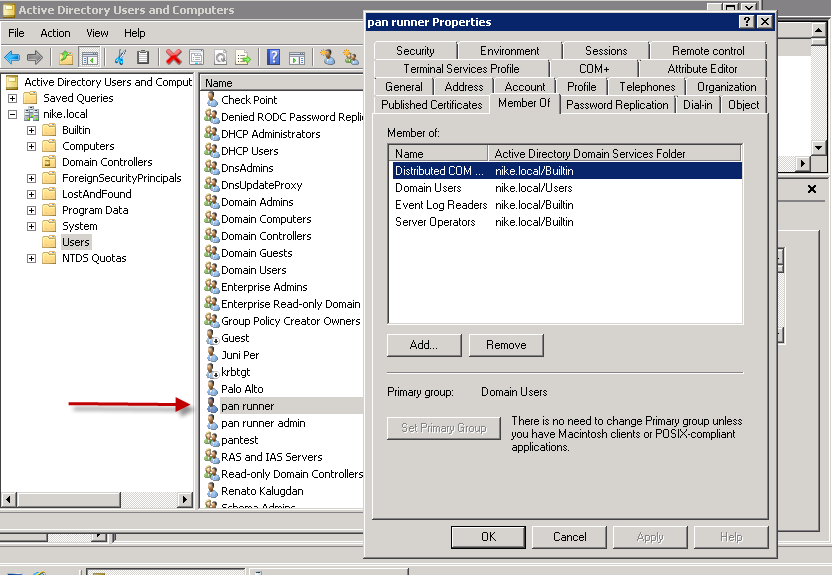Open the Attribute Editor tab
Screen dimensions: 832x575
tap(702, 69)
